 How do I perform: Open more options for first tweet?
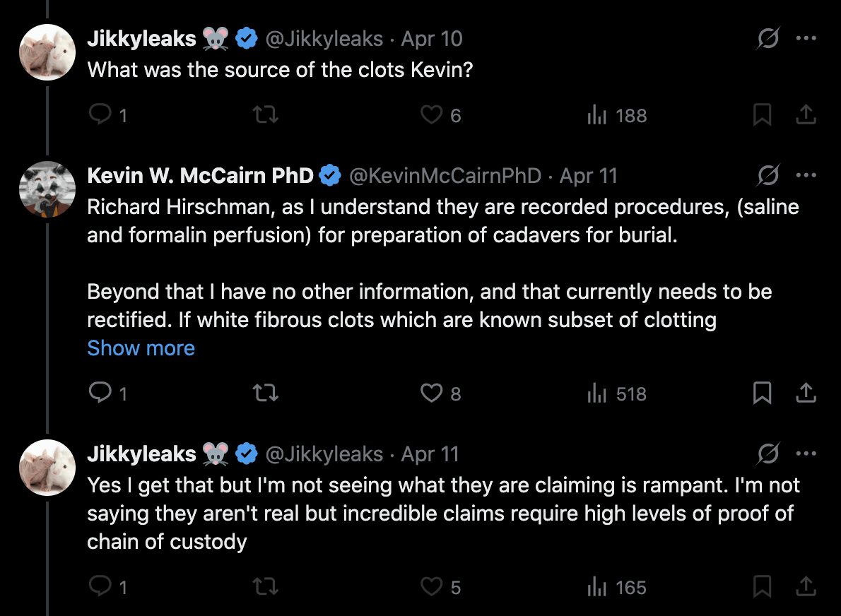806,38
